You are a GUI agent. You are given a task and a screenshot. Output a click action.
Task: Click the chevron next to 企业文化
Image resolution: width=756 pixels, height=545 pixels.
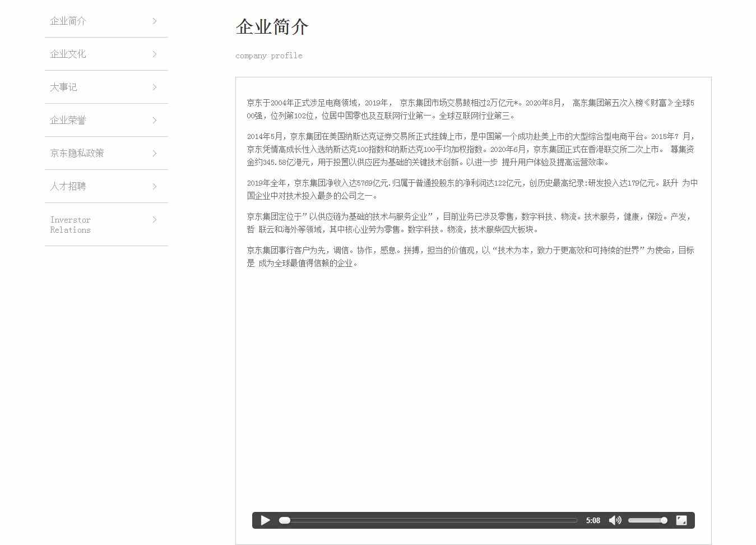[x=155, y=54]
